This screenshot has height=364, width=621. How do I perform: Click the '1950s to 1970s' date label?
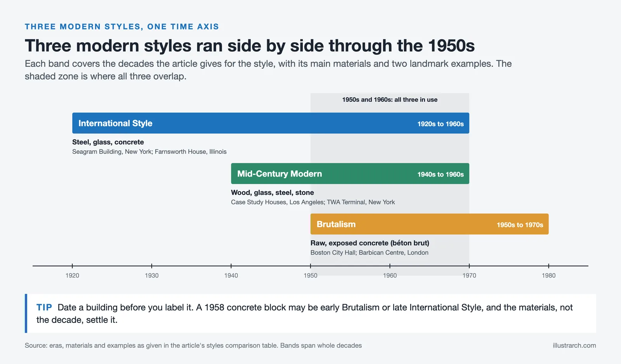tap(520, 225)
